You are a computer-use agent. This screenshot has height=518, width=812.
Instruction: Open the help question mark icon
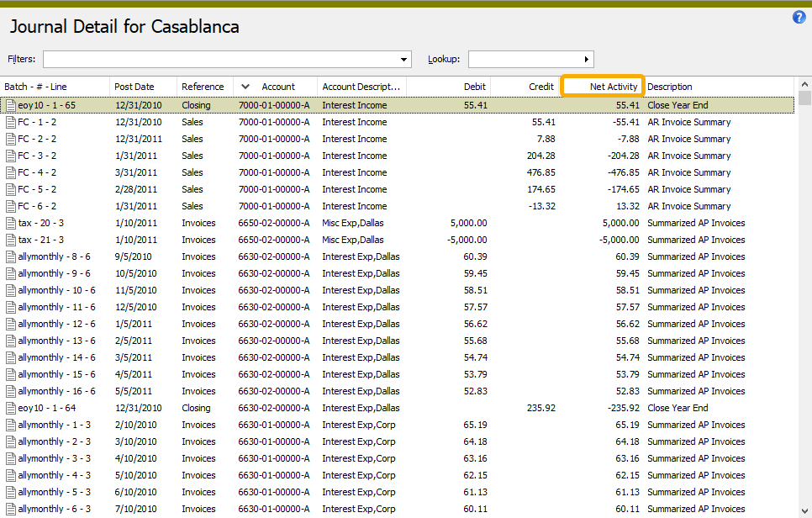pyautogui.click(x=799, y=18)
